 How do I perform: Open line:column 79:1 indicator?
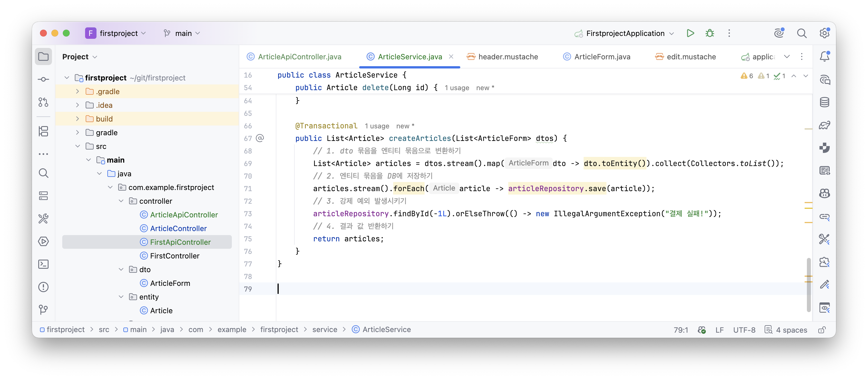click(x=681, y=330)
